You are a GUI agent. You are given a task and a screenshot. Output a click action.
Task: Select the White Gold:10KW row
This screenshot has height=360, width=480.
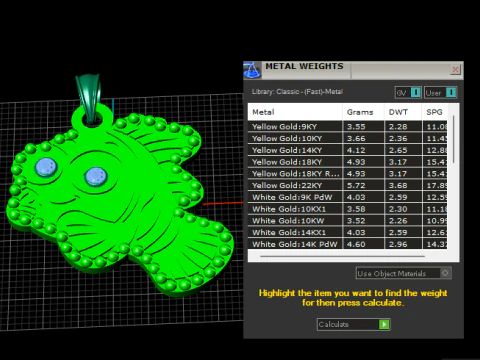tap(347, 221)
